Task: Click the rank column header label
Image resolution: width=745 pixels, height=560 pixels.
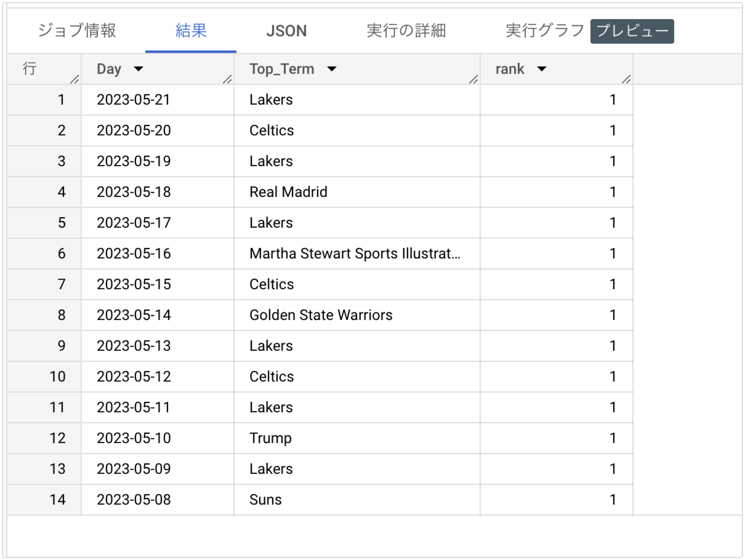Action: tap(509, 69)
